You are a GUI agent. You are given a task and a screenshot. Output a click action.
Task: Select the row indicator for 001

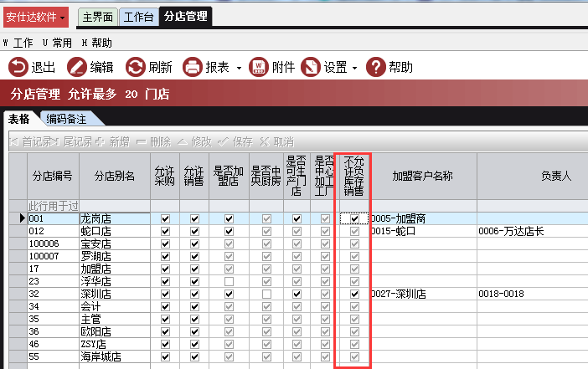[x=18, y=218]
